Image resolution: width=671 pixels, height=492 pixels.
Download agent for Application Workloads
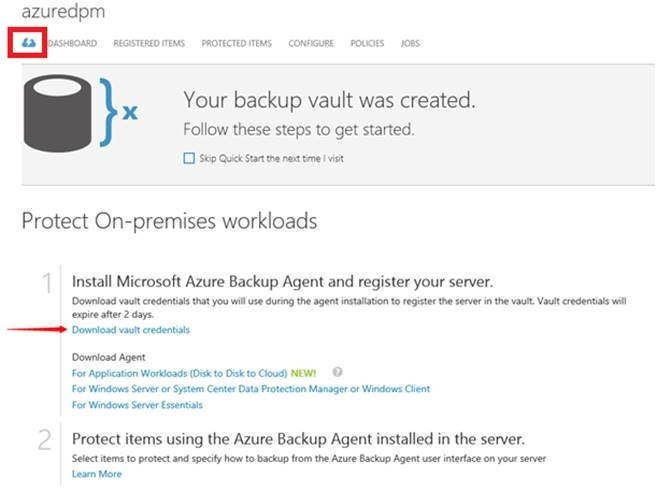(x=180, y=373)
